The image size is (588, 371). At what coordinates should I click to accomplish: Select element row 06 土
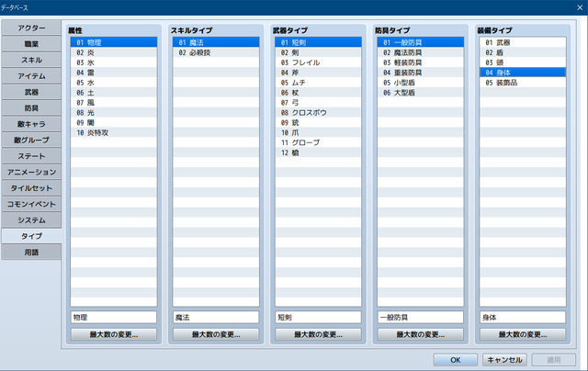pos(114,93)
